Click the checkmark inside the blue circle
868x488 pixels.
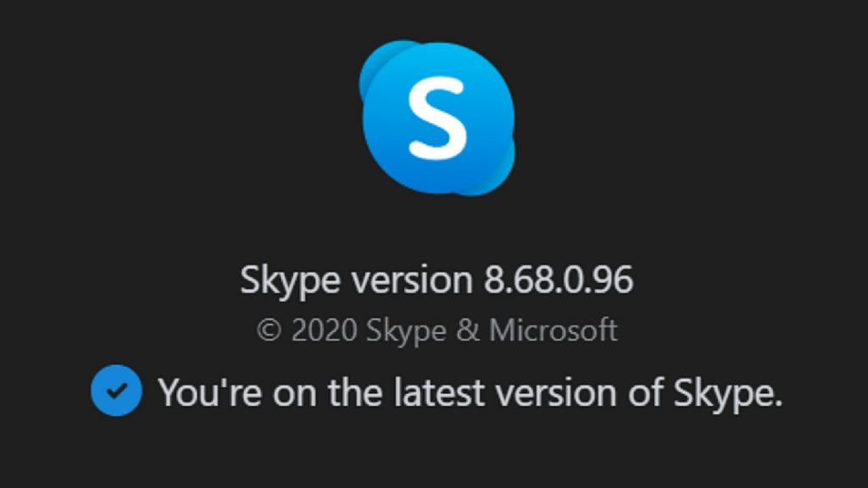(118, 391)
